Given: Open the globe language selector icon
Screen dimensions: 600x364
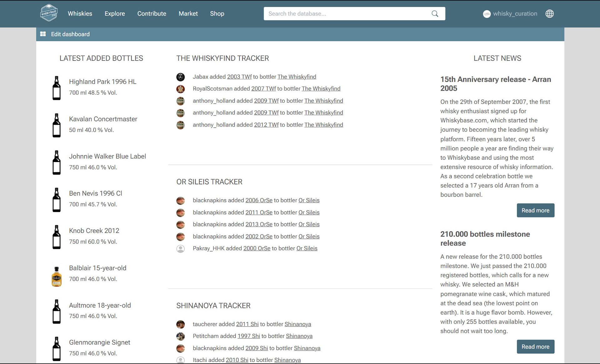Looking at the screenshot, I should (549, 14).
